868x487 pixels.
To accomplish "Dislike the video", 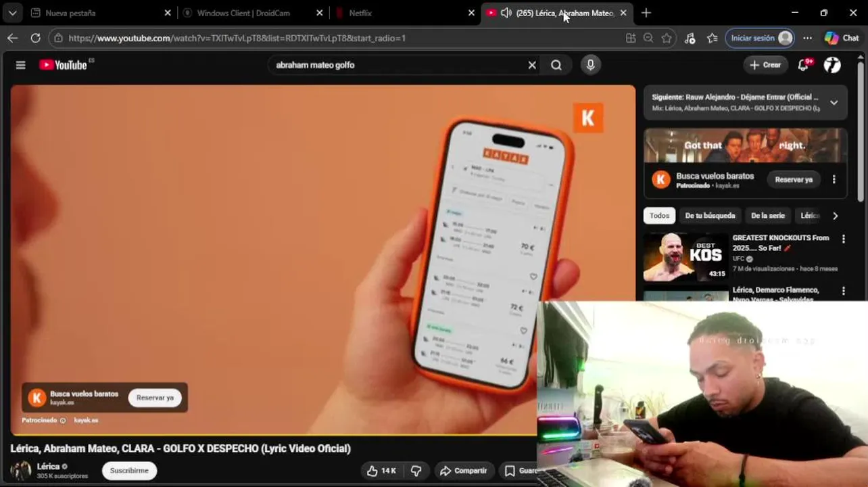I will [x=416, y=471].
